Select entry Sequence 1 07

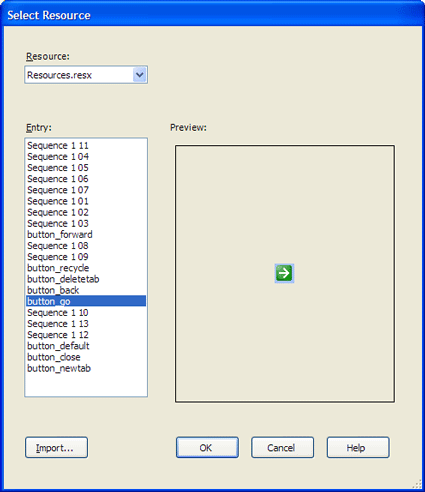coord(86,190)
